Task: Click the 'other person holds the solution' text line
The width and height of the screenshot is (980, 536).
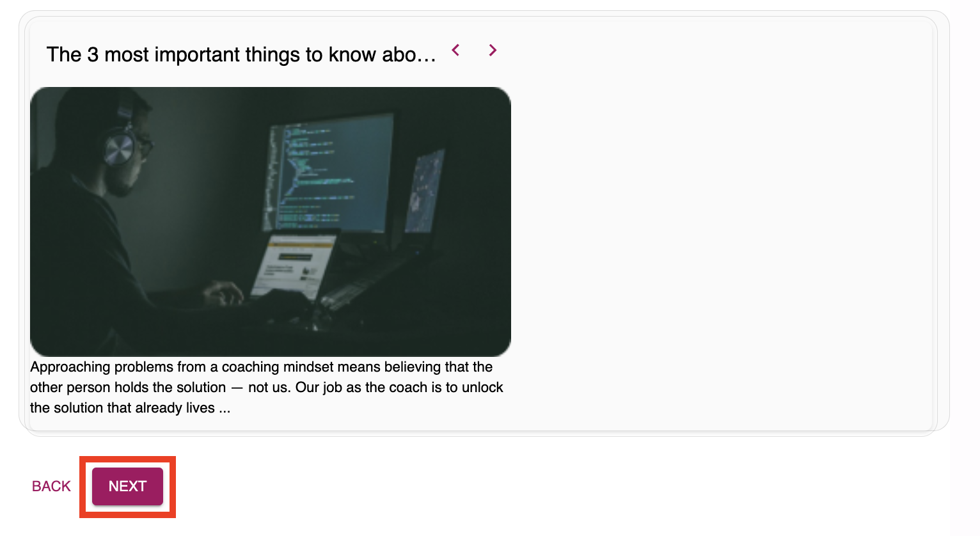Action: click(128, 388)
